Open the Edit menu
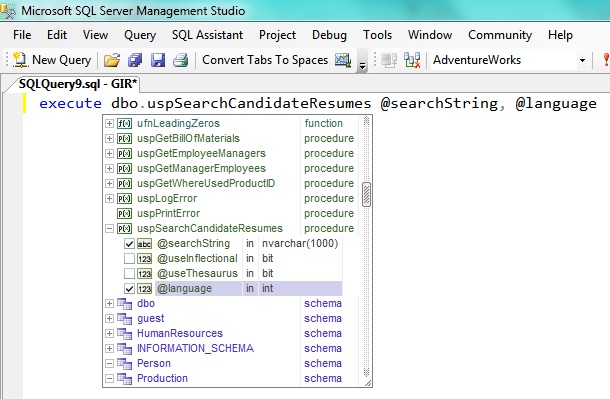Screen dimensions: 610x399 click(57, 35)
